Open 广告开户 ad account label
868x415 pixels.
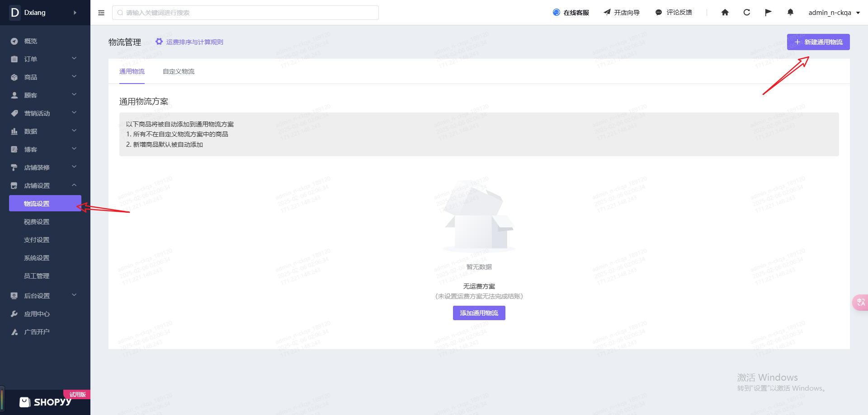click(37, 332)
